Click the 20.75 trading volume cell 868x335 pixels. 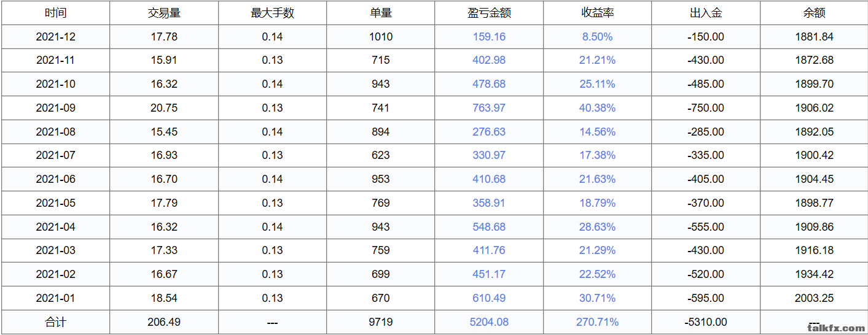point(164,108)
